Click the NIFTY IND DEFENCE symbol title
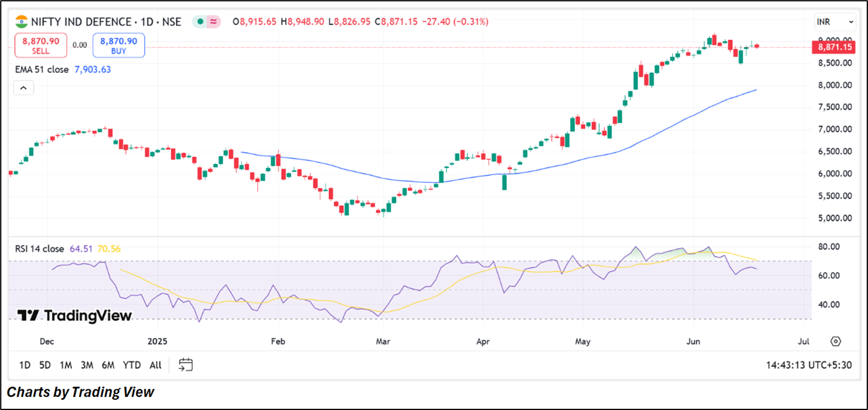Viewport: 868px width, 410px height. click(x=81, y=21)
